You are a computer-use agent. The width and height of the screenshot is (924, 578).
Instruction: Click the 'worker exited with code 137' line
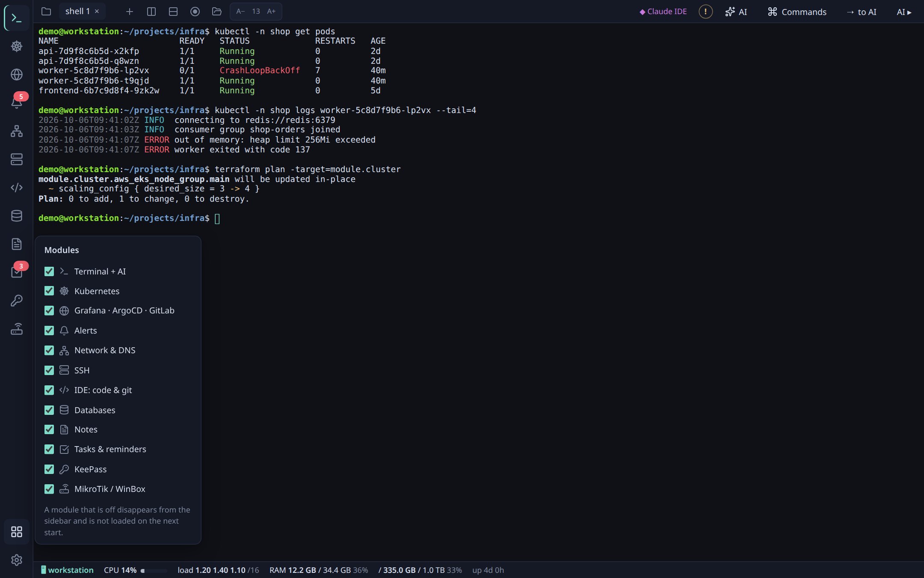click(242, 149)
